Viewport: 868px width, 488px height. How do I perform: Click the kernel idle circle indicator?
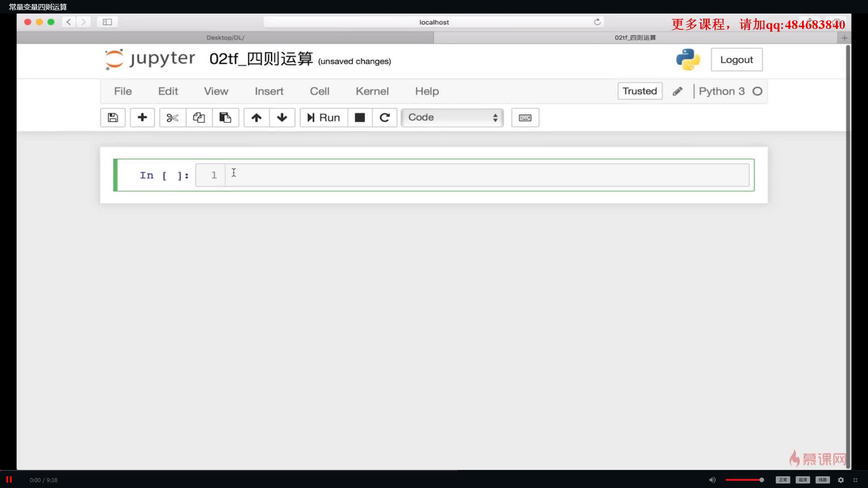pyautogui.click(x=757, y=91)
